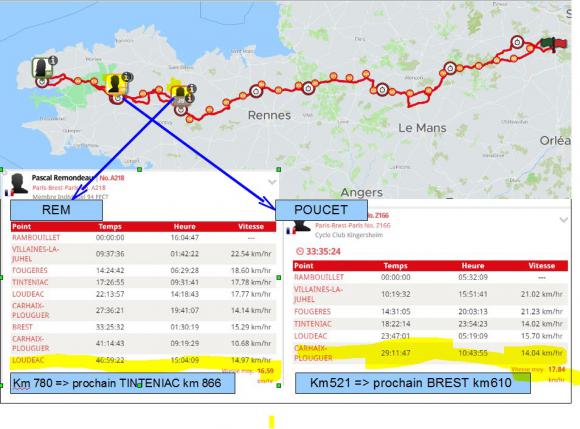Screen dimensions: 580x429
Task: Click the Temps header in Pascal Remondeau's table
Action: coord(110,226)
